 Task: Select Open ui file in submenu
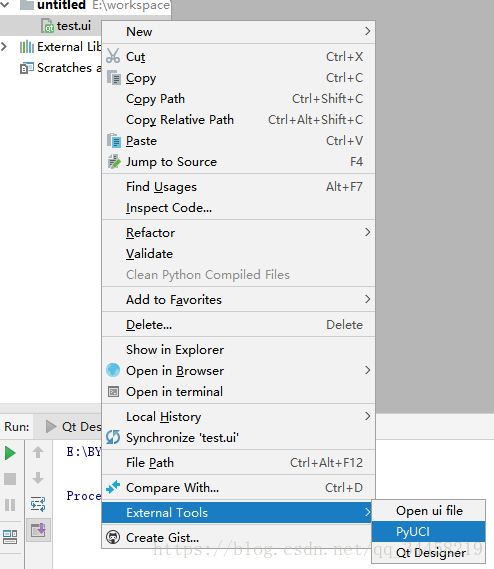(429, 511)
